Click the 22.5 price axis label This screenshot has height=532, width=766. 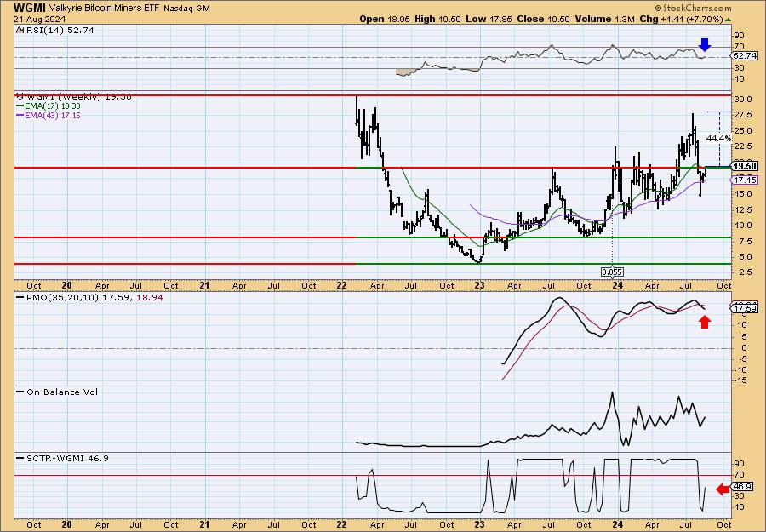[743, 146]
